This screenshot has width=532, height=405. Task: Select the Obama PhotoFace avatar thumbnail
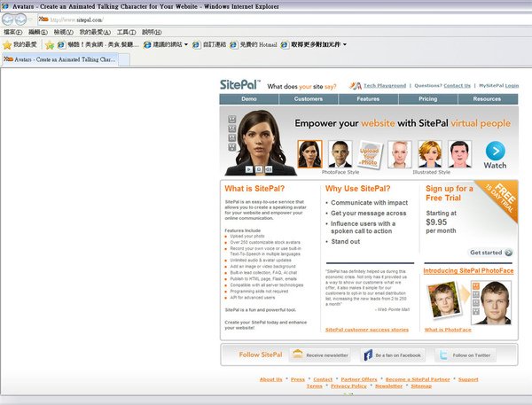[340, 154]
